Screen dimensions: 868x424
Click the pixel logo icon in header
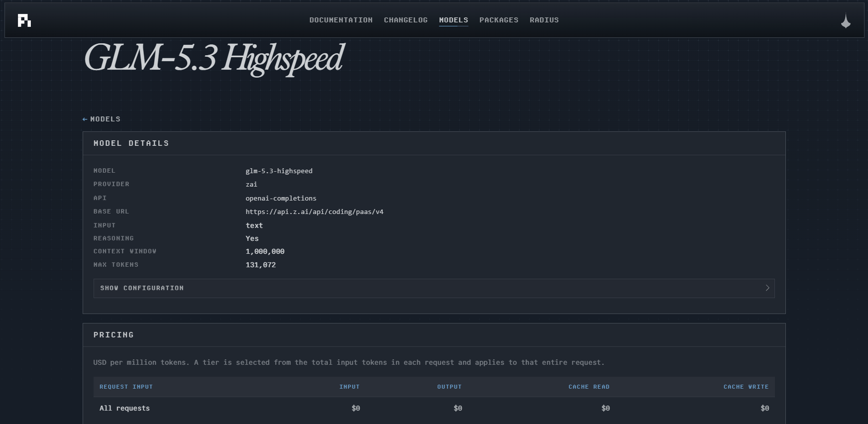24,20
